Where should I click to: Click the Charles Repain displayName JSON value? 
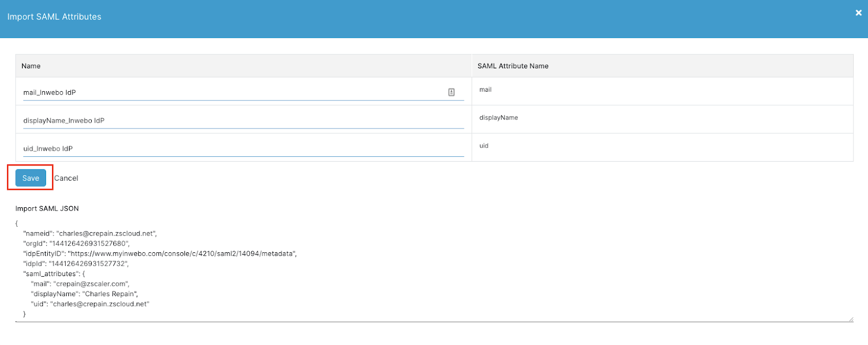110,294
